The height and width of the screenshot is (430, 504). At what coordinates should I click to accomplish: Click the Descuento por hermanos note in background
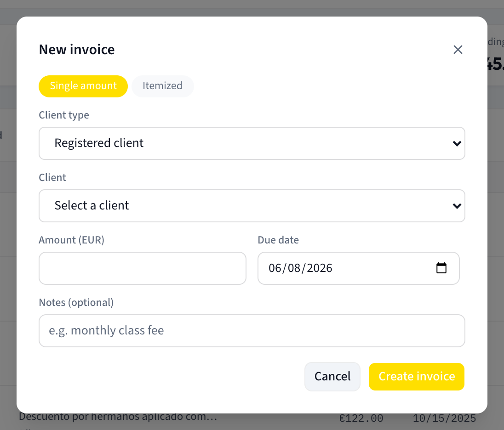click(118, 417)
